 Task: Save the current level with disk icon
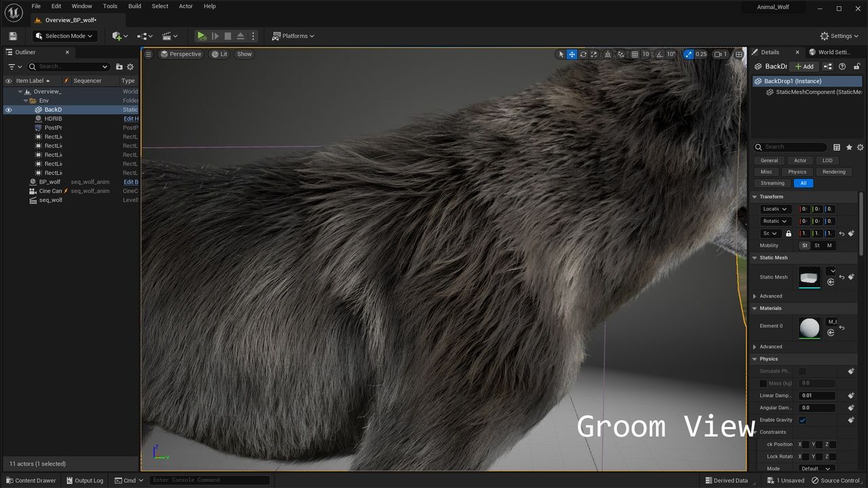13,36
